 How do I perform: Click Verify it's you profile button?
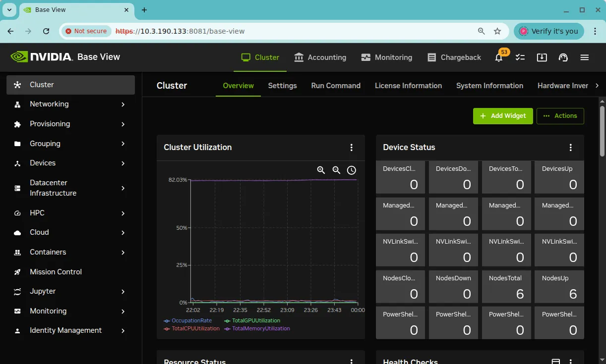549,31
